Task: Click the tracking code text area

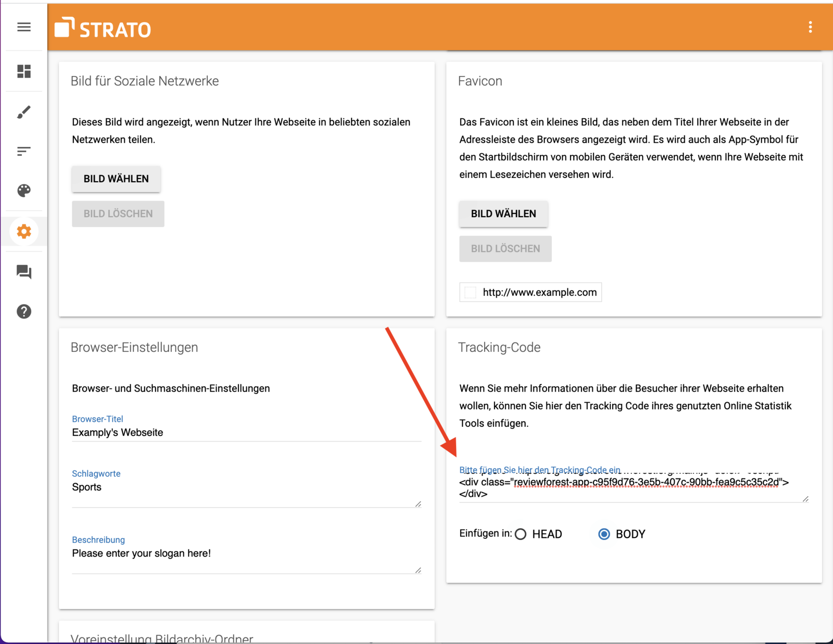Action: (633, 487)
